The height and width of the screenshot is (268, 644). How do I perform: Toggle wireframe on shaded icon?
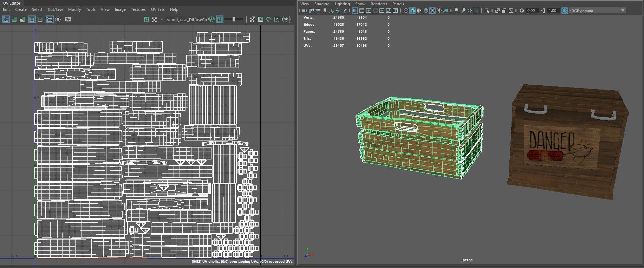tap(426, 11)
